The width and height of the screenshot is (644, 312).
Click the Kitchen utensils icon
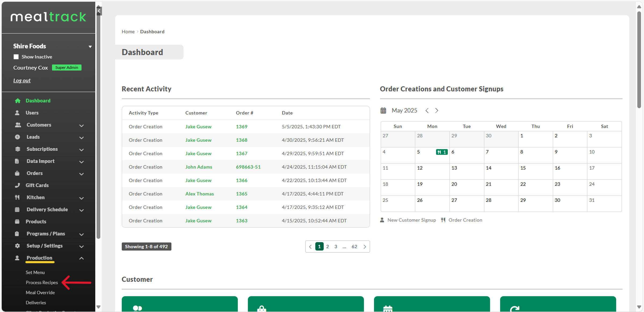pos(17,198)
